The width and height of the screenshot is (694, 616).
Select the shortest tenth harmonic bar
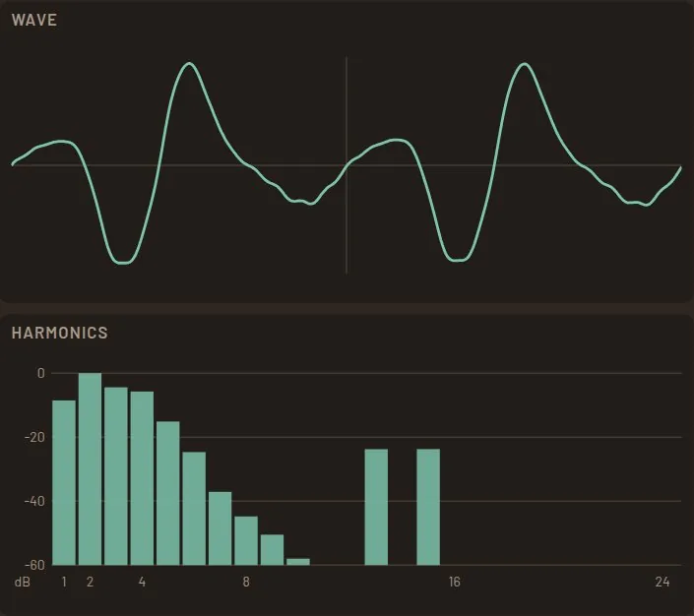pos(298,562)
